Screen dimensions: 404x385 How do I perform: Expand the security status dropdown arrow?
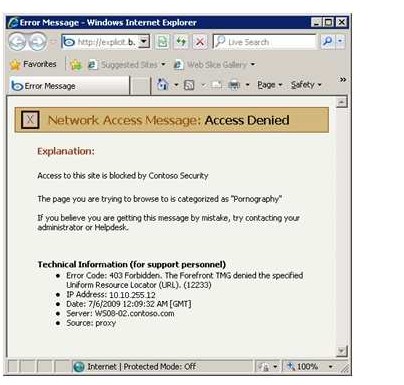(275, 367)
